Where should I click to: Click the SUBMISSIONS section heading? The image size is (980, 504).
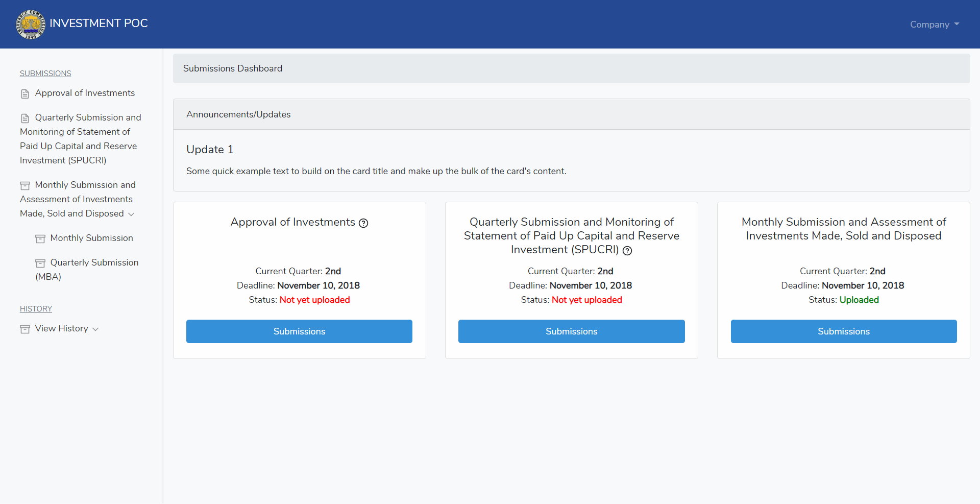(x=45, y=74)
